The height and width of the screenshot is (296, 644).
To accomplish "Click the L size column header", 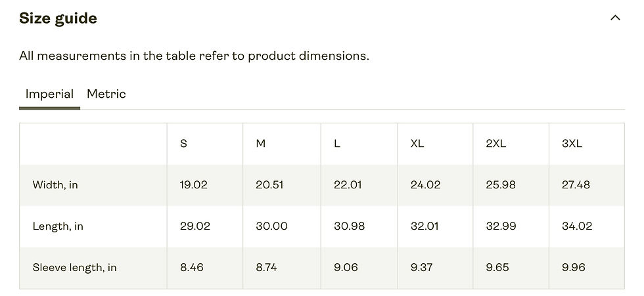I will pyautogui.click(x=337, y=144).
